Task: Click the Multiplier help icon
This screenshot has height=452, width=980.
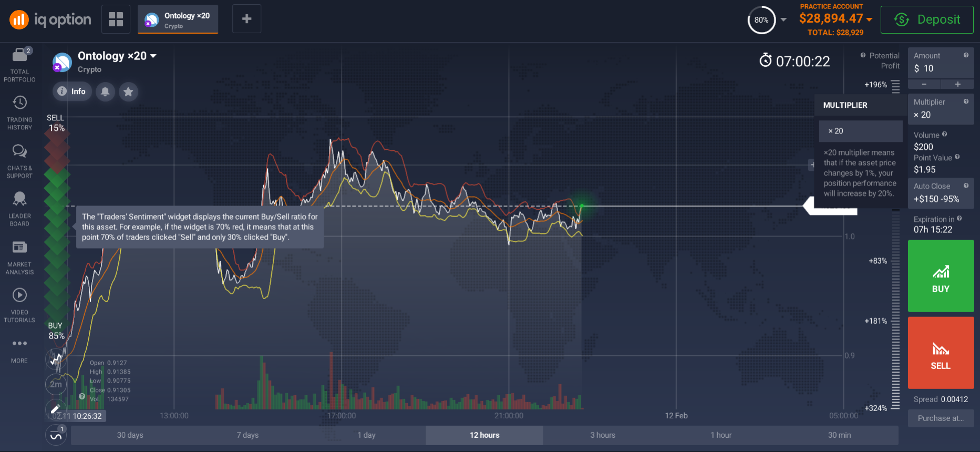Action: point(966,101)
